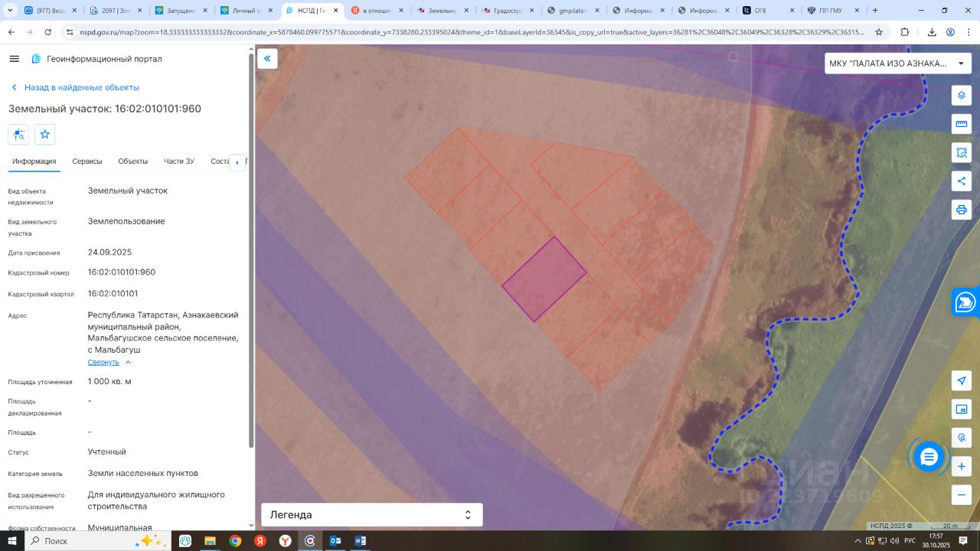The width and height of the screenshot is (980, 551).
Task: Click the cadastral number 16:02:010101:960 value
Action: (x=122, y=272)
